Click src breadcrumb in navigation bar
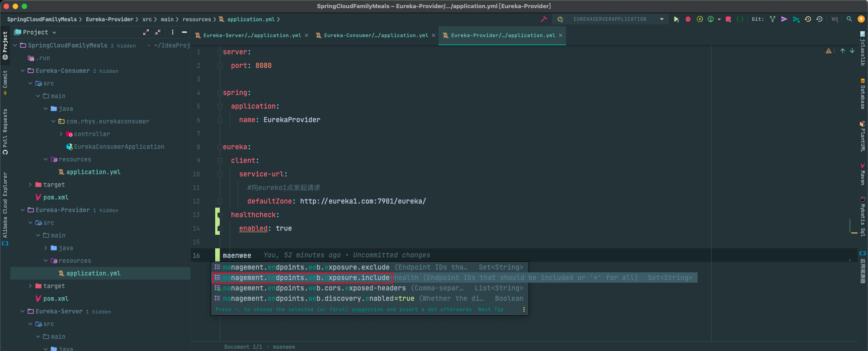This screenshot has height=351, width=868. 147,19
